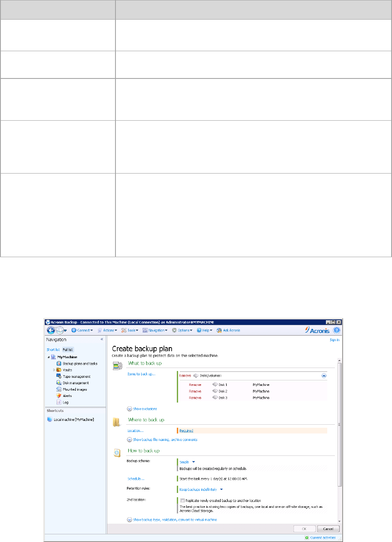Click the Cancel button
Viewport: 392px width, 542px height.
pyautogui.click(x=328, y=528)
